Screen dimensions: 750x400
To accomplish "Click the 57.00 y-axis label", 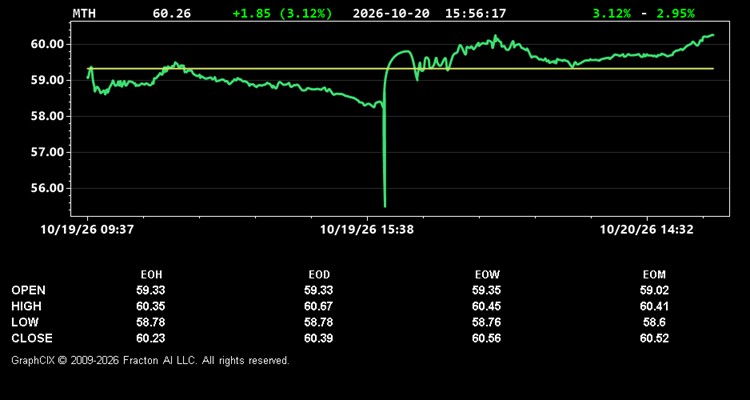I will [x=47, y=152].
